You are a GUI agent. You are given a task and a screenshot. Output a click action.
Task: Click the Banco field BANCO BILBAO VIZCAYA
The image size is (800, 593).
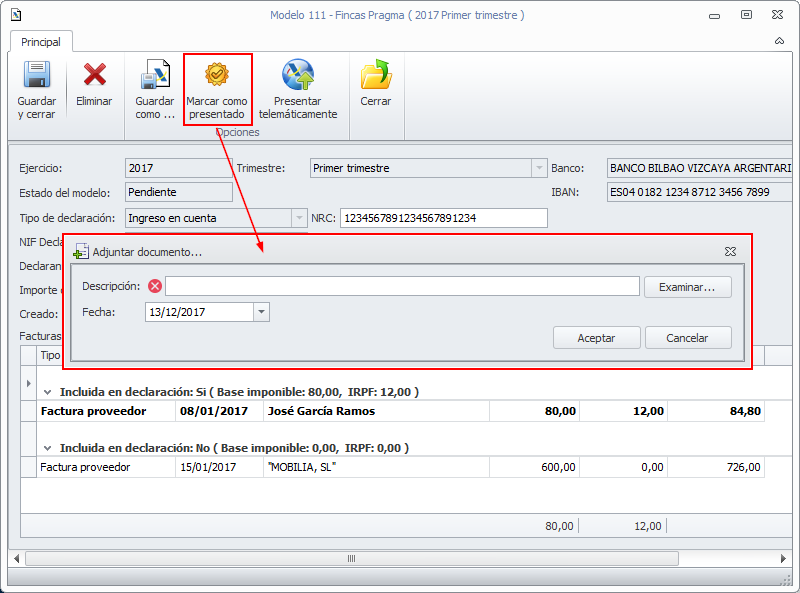point(699,168)
